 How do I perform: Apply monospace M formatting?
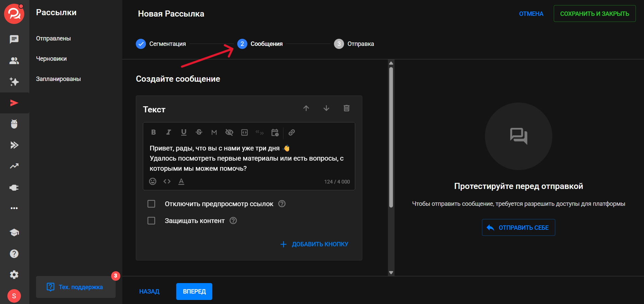point(214,132)
